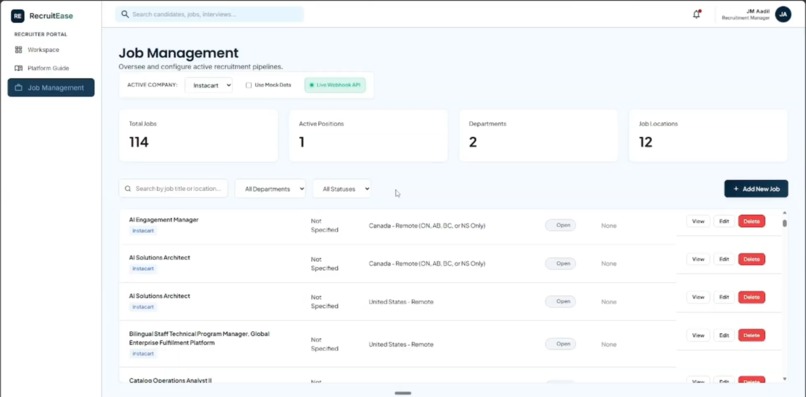The height and width of the screenshot is (397, 806).
Task: Click the Bilingual Staff Technical Program Manager title
Action: pyautogui.click(x=199, y=338)
